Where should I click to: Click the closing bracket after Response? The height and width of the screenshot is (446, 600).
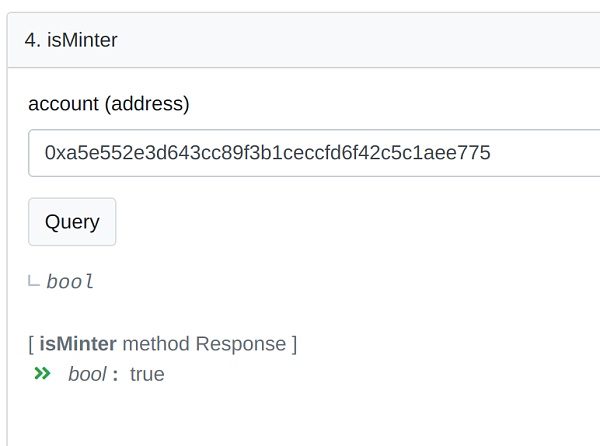(x=294, y=344)
